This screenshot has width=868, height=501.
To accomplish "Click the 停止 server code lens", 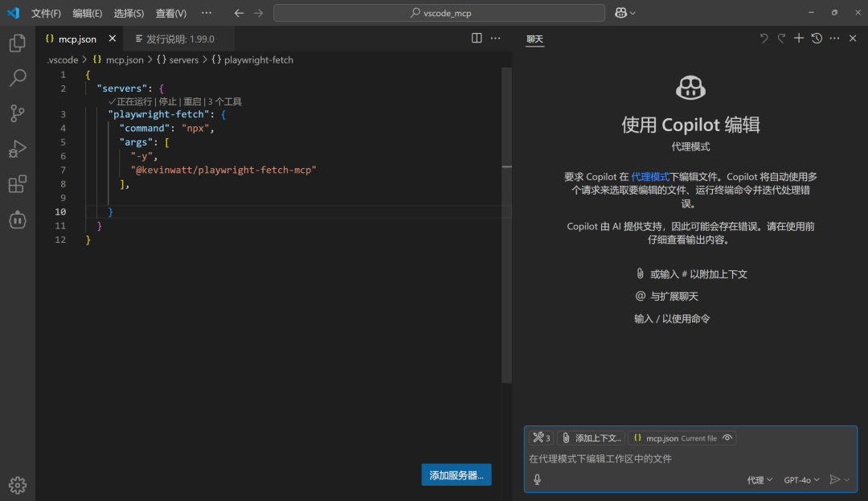I will (168, 101).
